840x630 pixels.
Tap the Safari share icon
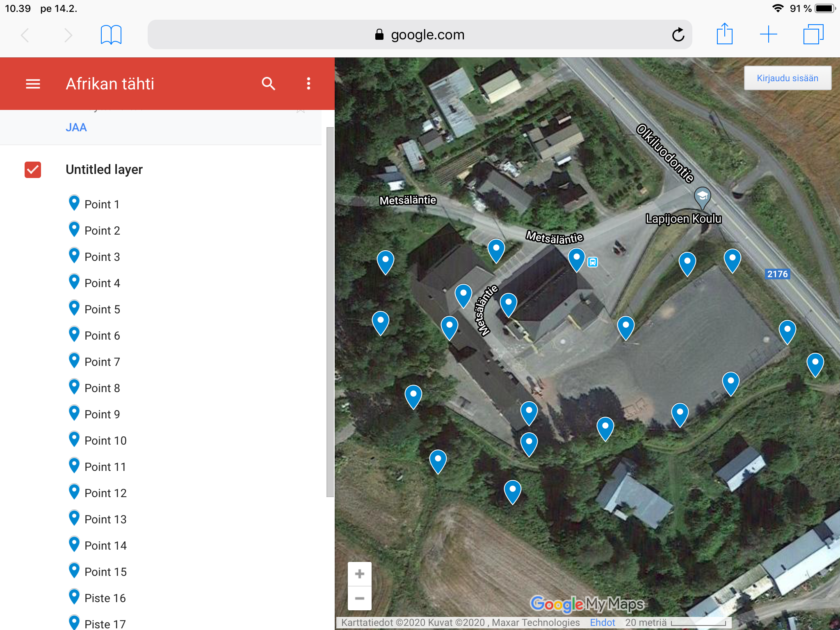724,34
